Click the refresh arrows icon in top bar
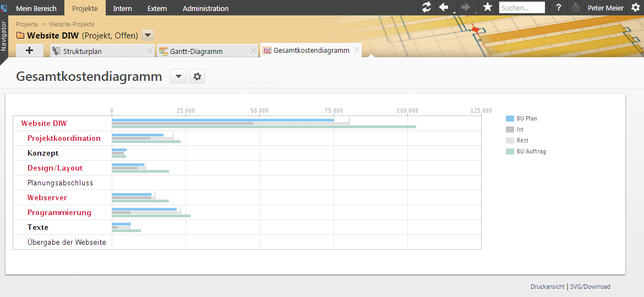Image resolution: width=644 pixels, height=297 pixels. click(x=427, y=7)
